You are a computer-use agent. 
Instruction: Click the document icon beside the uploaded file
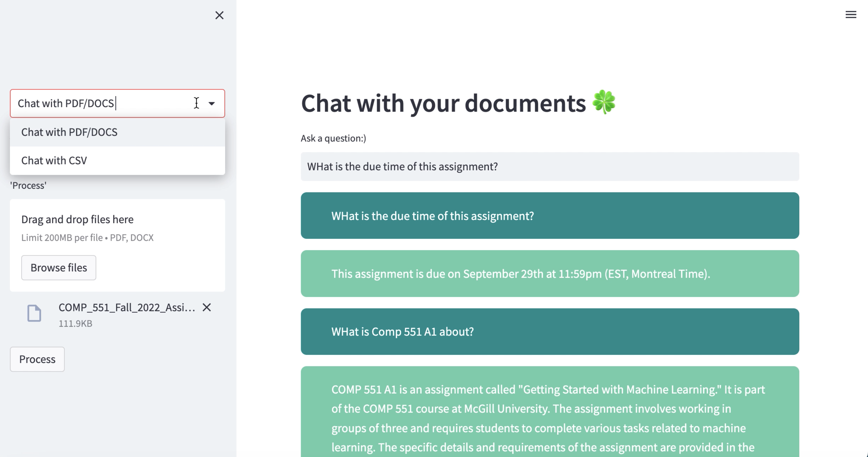(x=34, y=313)
